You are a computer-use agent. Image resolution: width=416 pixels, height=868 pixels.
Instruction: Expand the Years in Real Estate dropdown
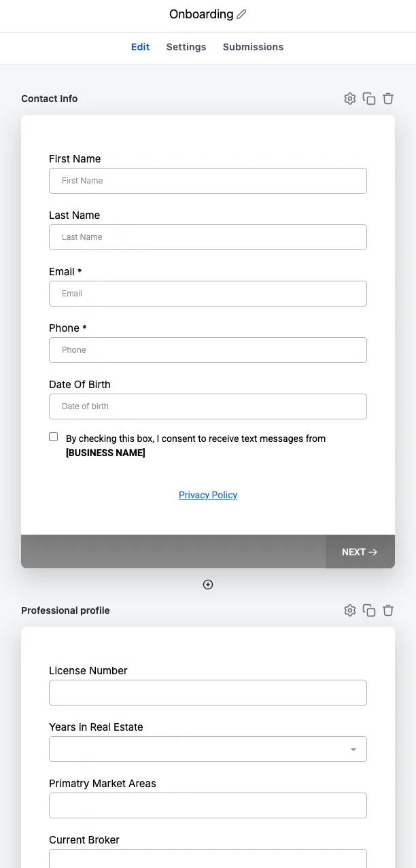pos(208,749)
